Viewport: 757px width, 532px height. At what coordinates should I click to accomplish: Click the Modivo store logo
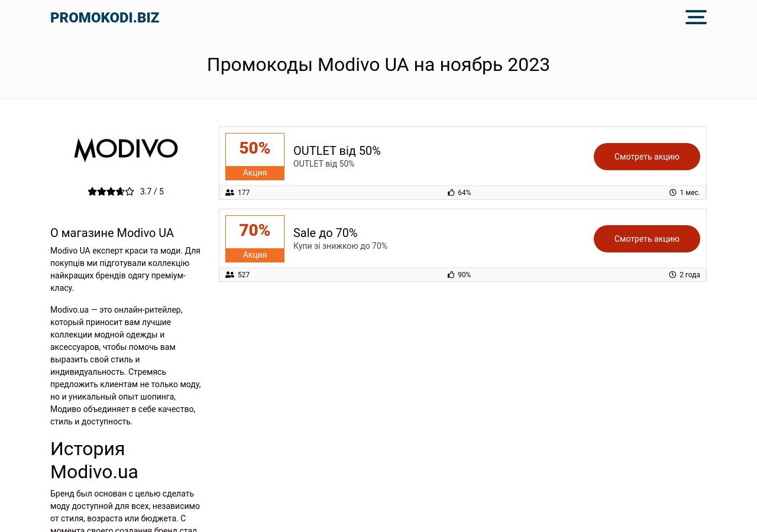coord(126,150)
